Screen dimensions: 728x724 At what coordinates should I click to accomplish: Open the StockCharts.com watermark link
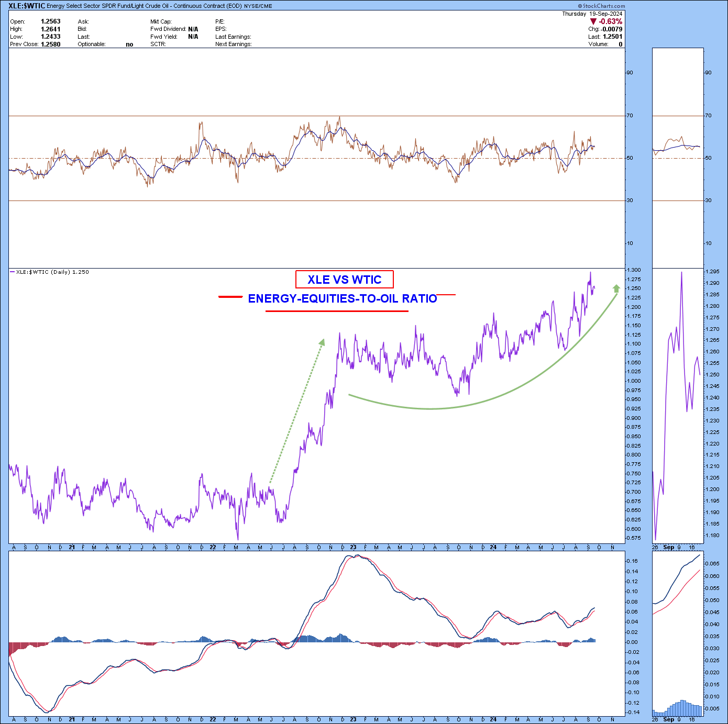(x=601, y=6)
